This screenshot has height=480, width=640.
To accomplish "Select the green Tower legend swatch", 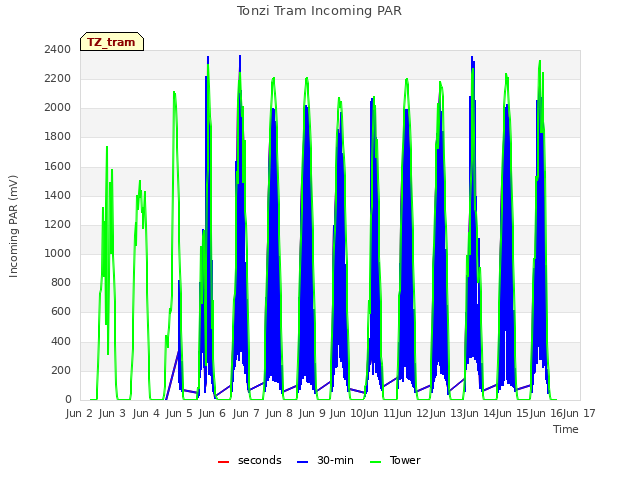I will click(375, 462).
